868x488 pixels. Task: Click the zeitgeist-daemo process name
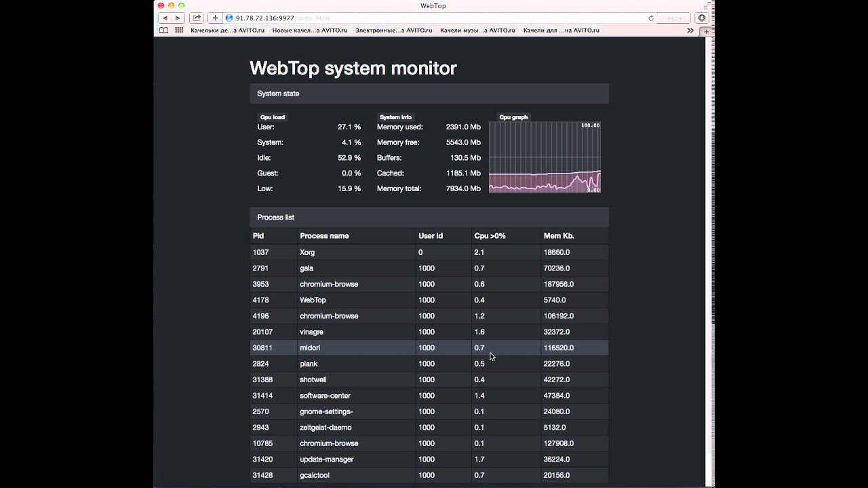tap(325, 428)
